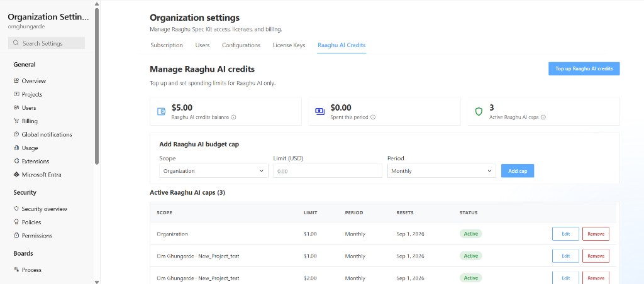
Task: Click the LIMIT column header
Action: tap(310, 212)
